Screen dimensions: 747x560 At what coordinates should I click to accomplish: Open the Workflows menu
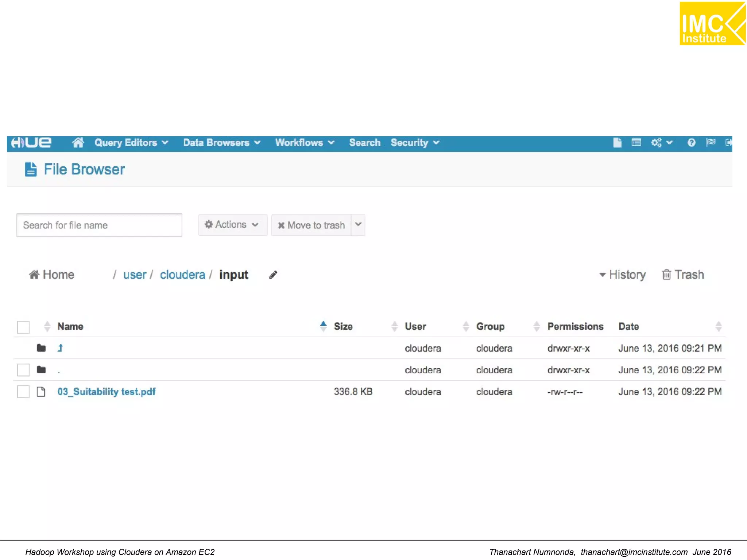pos(305,143)
